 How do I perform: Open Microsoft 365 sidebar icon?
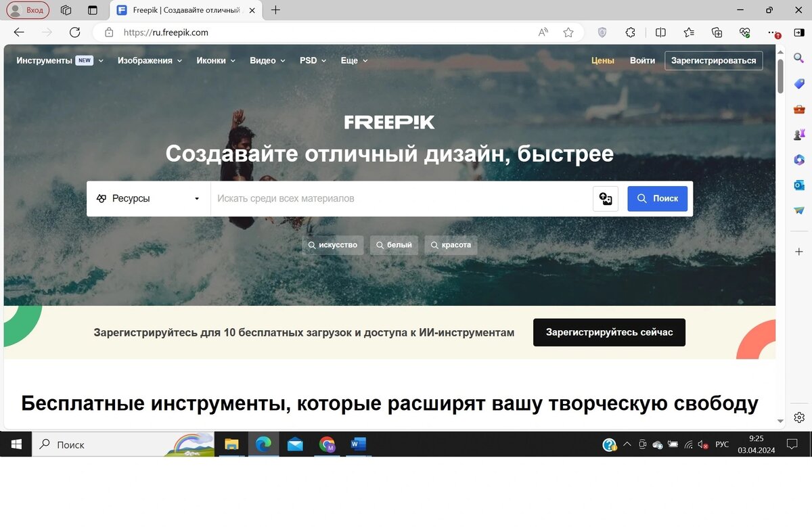click(x=799, y=160)
